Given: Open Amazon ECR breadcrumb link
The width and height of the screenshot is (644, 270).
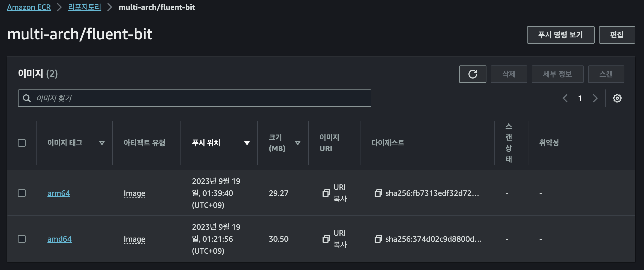Looking at the screenshot, I should point(29,7).
